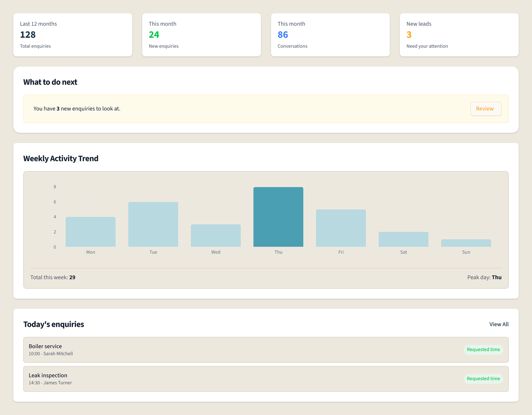Select the Conversations 86 card

(330, 35)
